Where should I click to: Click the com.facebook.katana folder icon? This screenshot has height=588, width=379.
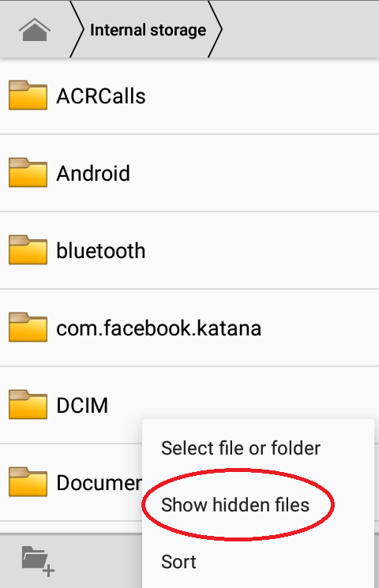click(x=28, y=327)
